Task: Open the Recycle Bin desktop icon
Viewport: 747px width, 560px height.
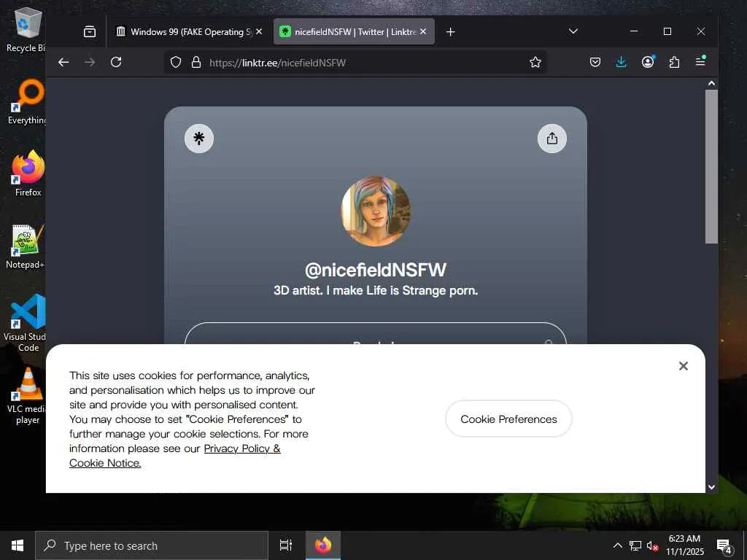Action: (x=26, y=30)
